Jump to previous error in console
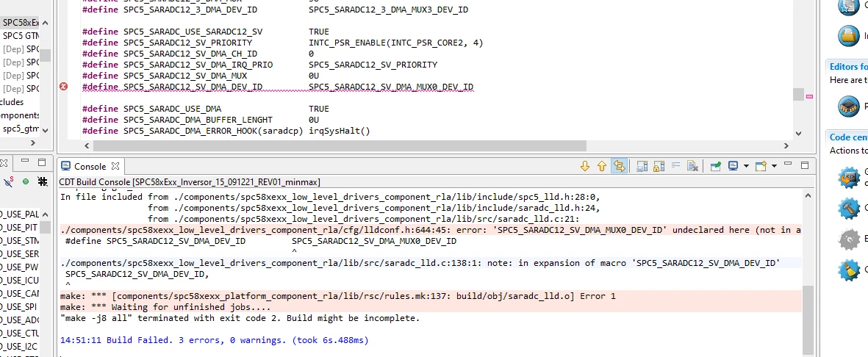This screenshot has width=868, height=357. point(602,165)
